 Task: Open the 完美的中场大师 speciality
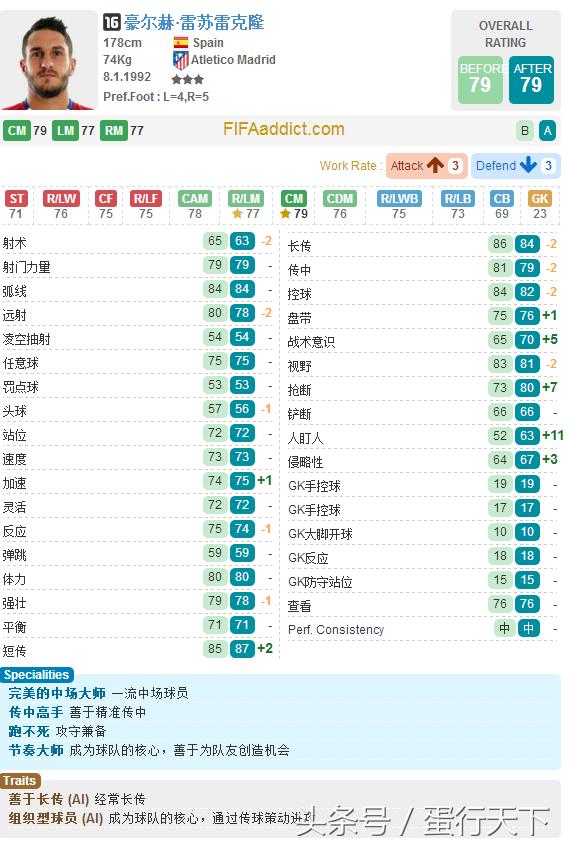(57, 693)
